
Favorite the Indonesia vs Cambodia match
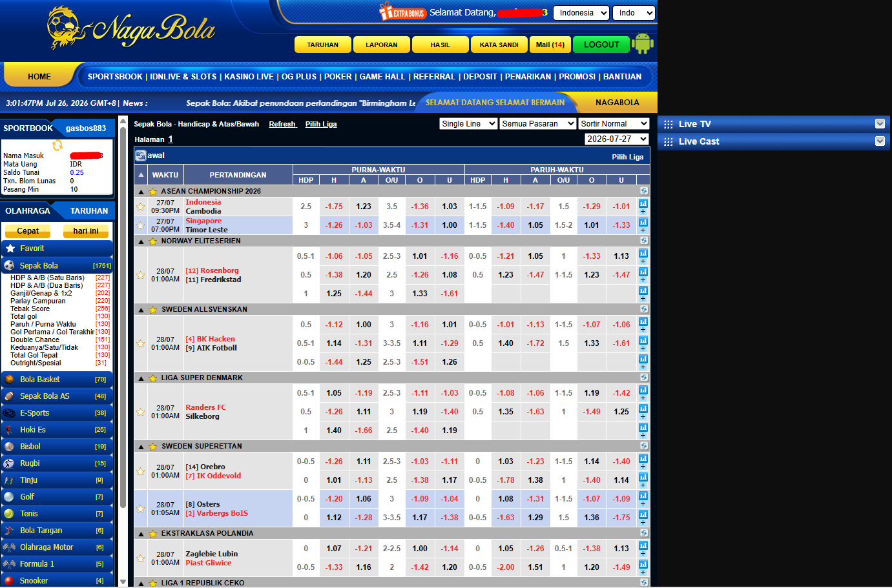click(140, 207)
